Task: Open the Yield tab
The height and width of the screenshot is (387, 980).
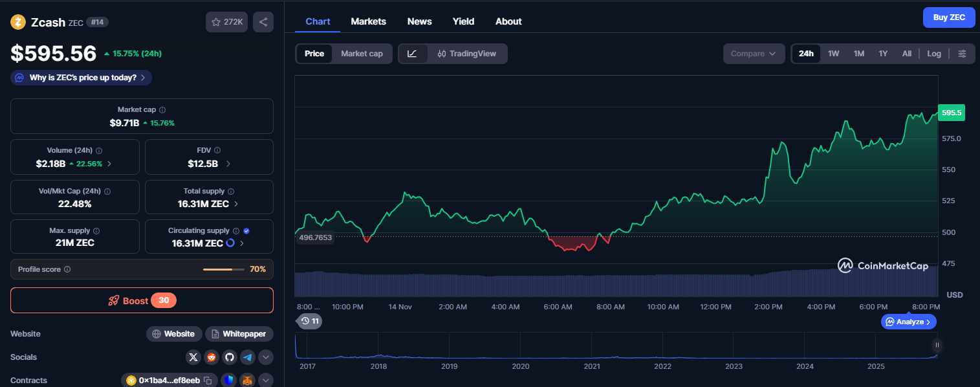Action: [463, 21]
